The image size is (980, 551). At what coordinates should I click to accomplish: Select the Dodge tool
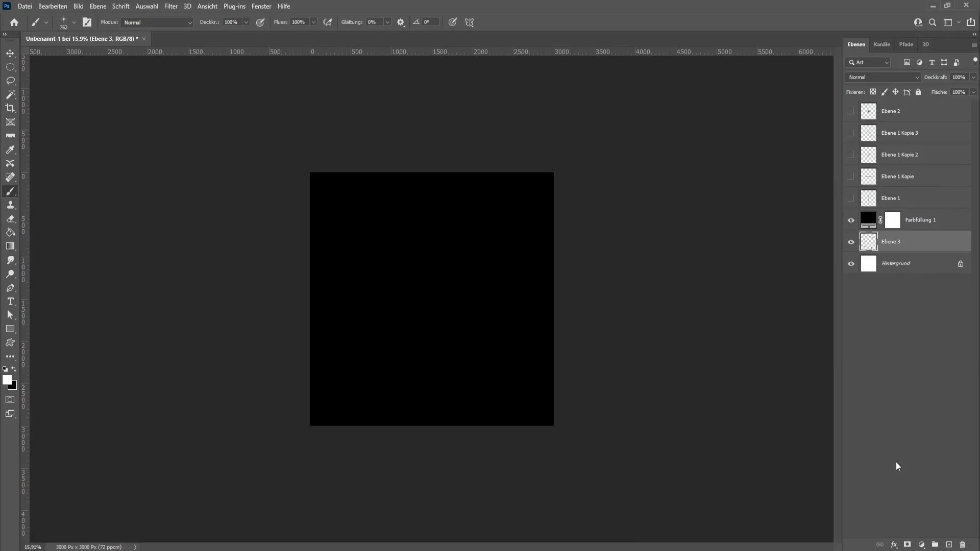tap(10, 274)
